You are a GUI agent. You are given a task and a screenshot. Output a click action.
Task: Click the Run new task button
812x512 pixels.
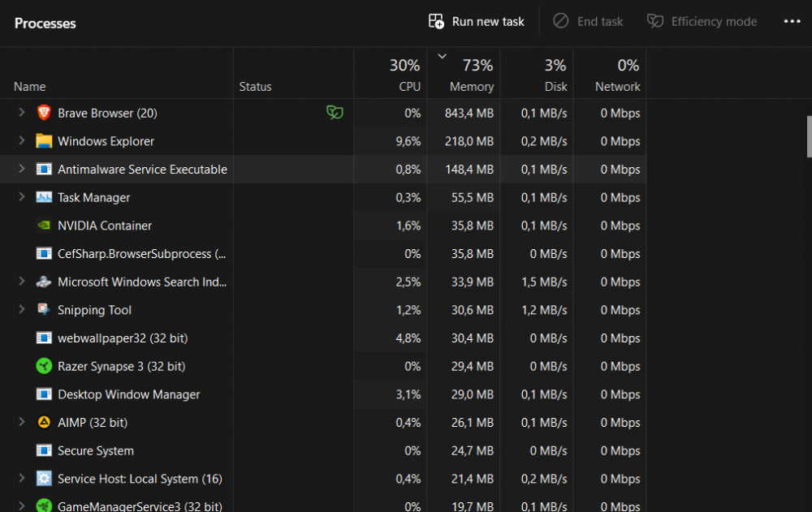click(477, 22)
